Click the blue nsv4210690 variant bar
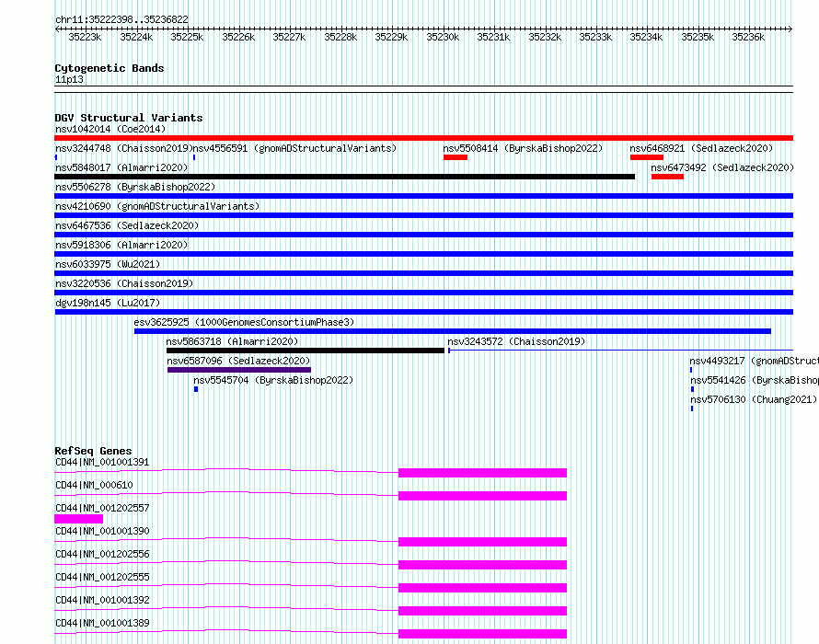Screen dimensions: 819x644 click(423, 215)
